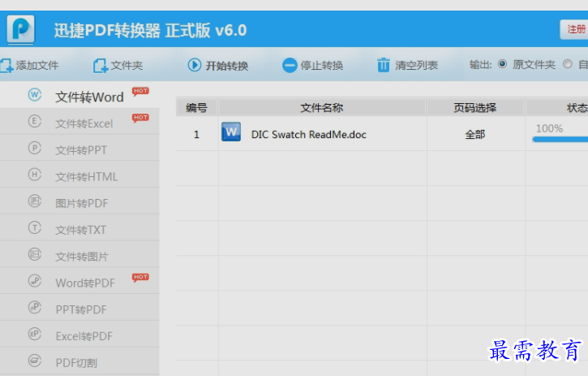Click the 文件夹 toolbar button label
The image size is (588, 376).
(x=127, y=65)
